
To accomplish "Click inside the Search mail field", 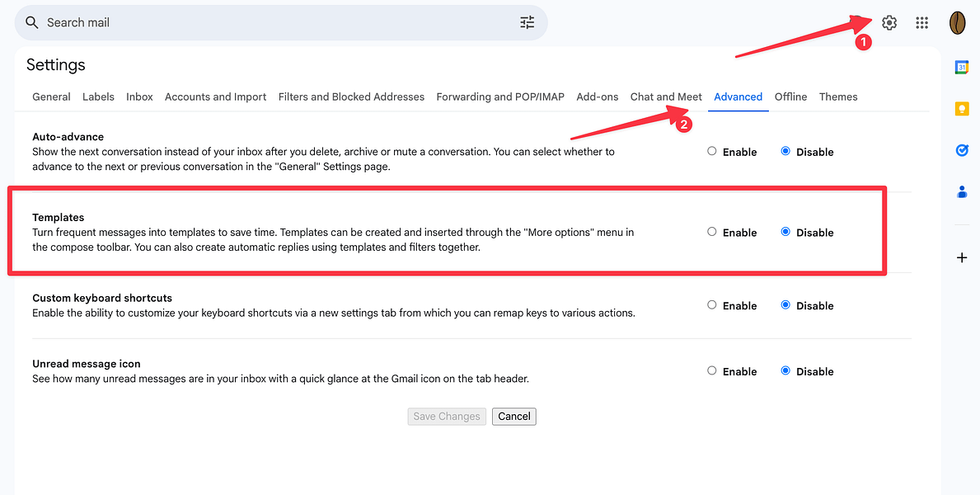I will pyautogui.click(x=247, y=22).
